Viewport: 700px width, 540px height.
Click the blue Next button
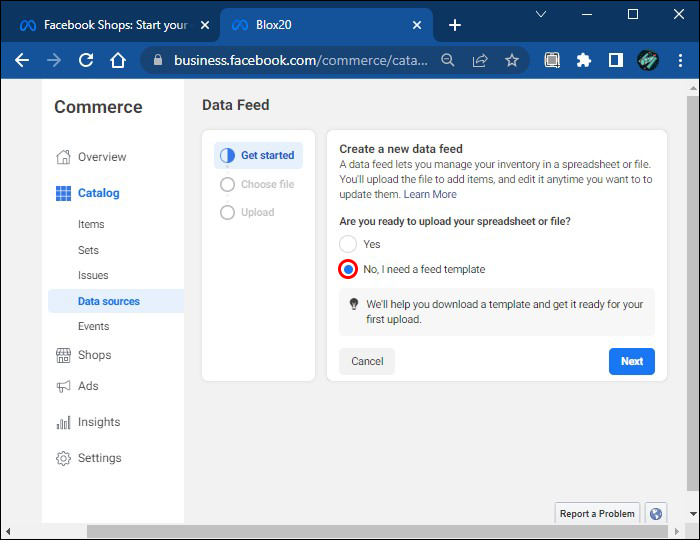(631, 361)
